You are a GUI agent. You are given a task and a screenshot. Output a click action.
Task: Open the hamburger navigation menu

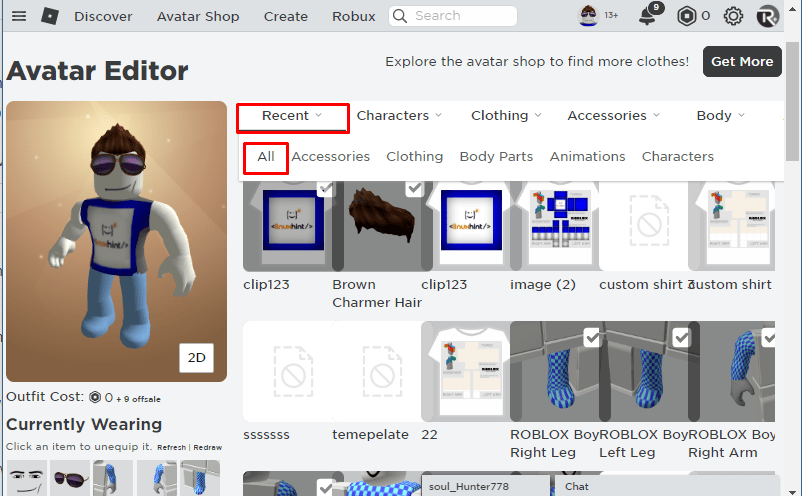19,16
